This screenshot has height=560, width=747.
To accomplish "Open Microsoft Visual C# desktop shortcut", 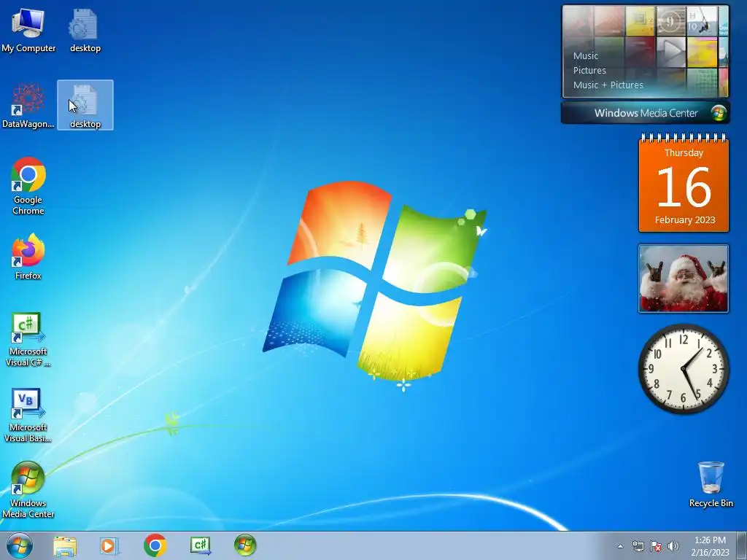I will point(28,340).
